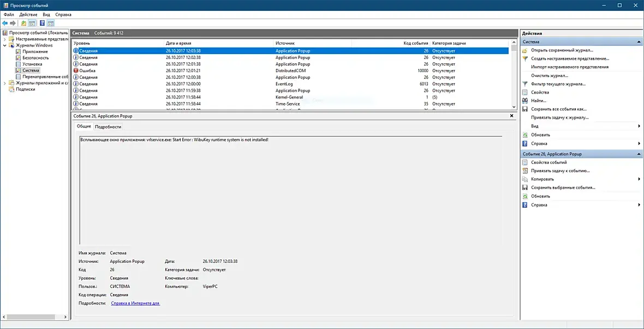Click the binoculars icon beside Найти

pyautogui.click(x=524, y=101)
